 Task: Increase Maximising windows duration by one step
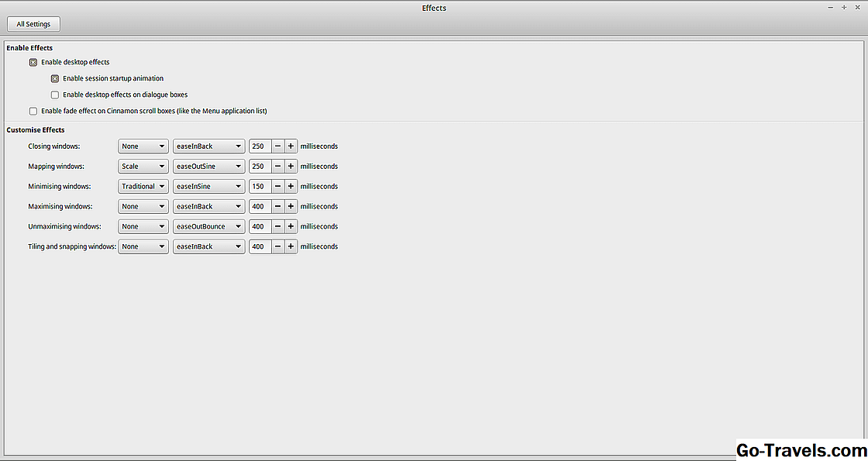291,207
